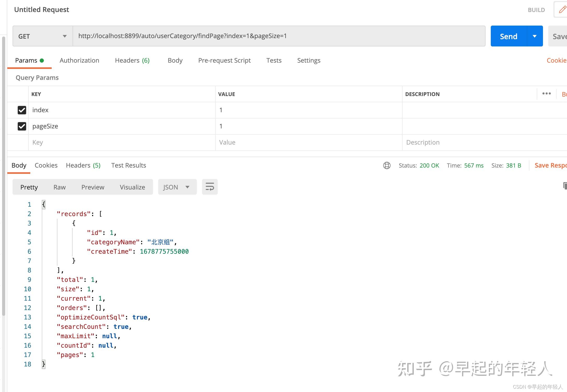The height and width of the screenshot is (392, 567).
Task: Select the Params tab
Action: [x=29, y=61]
